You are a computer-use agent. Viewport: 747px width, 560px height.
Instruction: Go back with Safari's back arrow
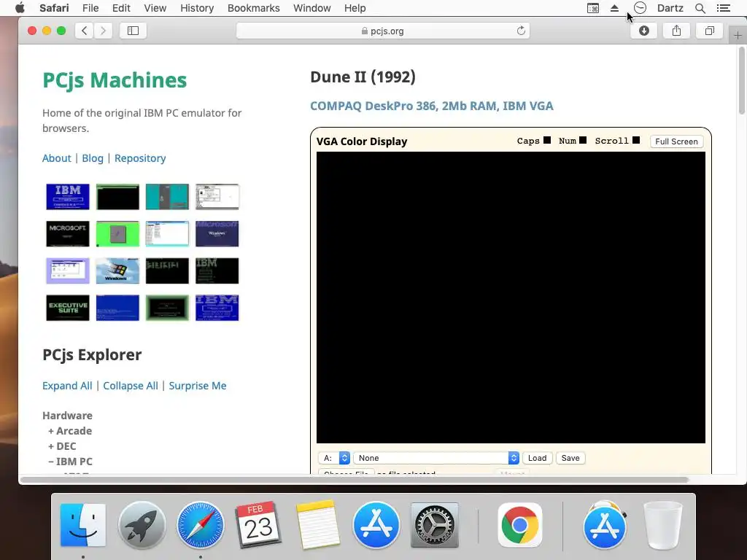(x=85, y=31)
